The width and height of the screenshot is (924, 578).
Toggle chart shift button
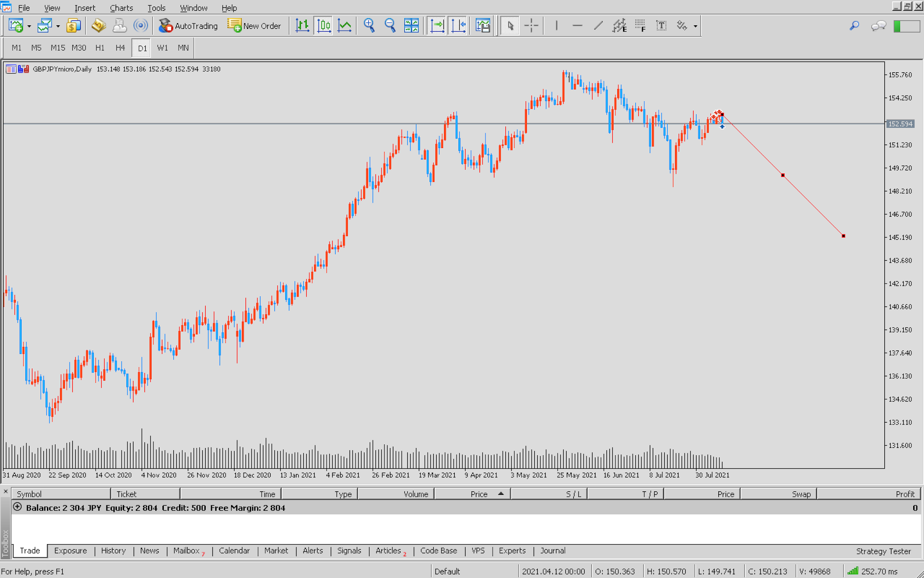tap(458, 26)
